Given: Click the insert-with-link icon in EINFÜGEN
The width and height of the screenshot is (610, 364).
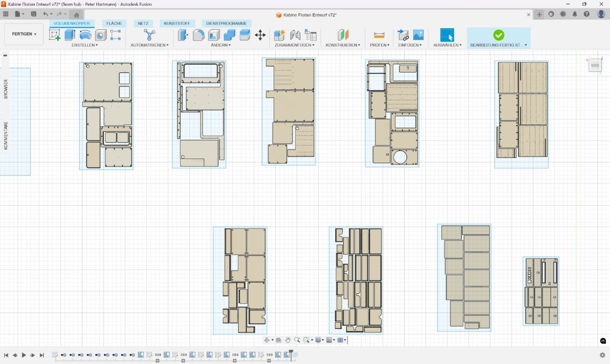Looking at the screenshot, I should 403,35.
